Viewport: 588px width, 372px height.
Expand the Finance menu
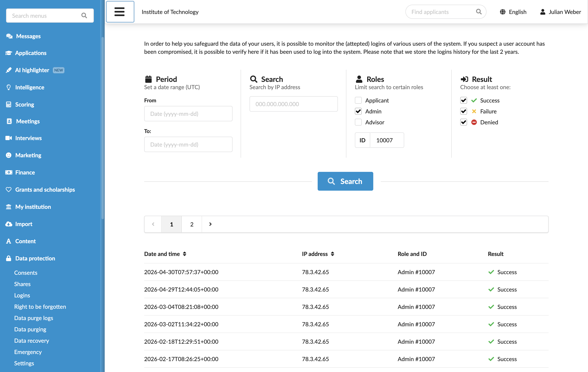(x=25, y=172)
